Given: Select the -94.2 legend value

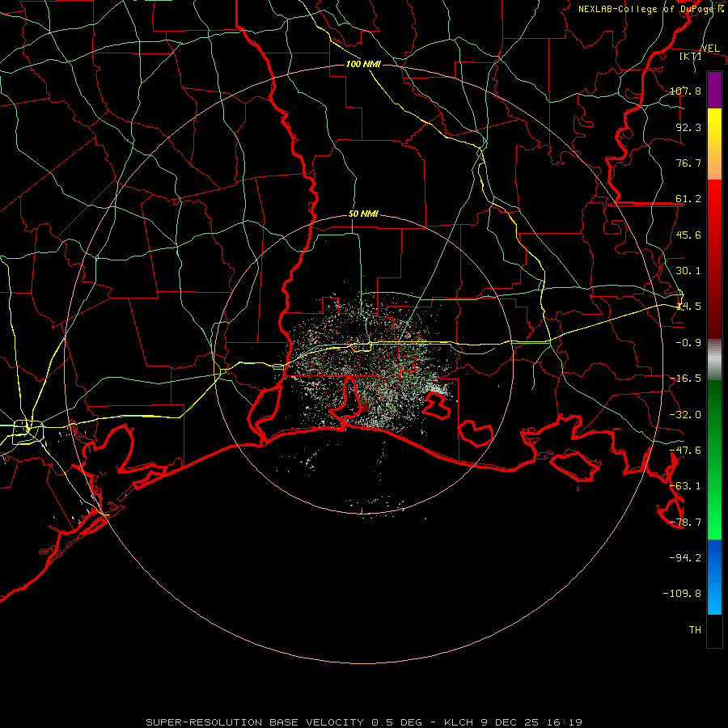Looking at the screenshot, I should (685, 558).
